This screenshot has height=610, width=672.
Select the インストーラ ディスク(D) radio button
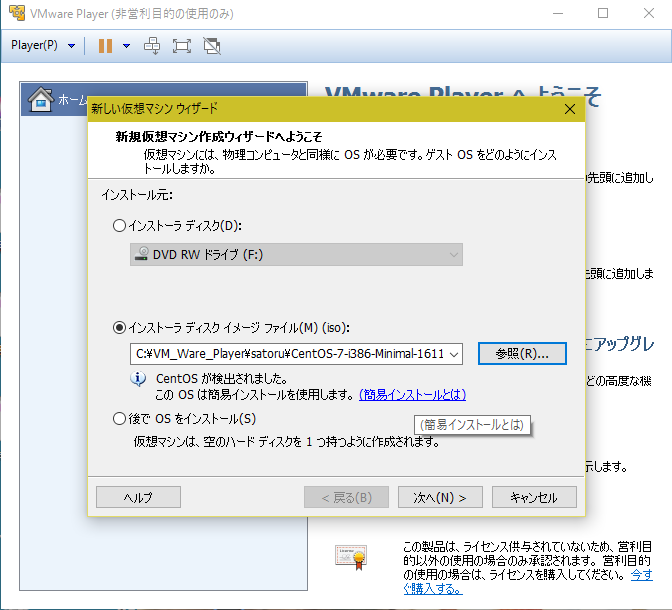pos(119,225)
